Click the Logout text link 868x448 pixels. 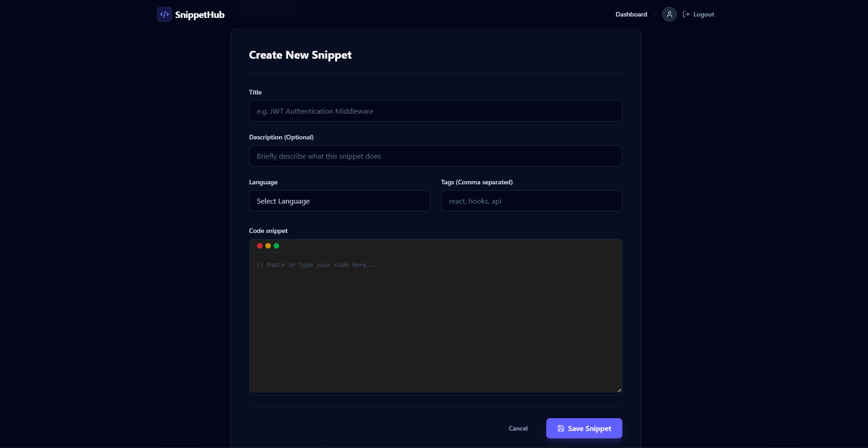click(x=703, y=14)
